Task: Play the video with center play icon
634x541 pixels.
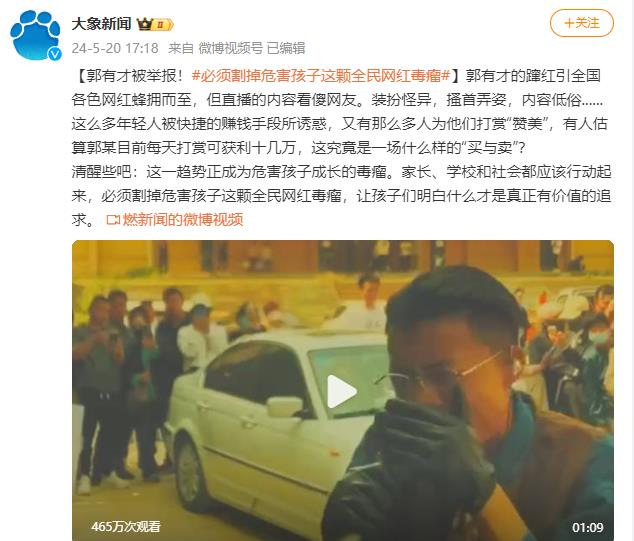Action: click(x=342, y=391)
